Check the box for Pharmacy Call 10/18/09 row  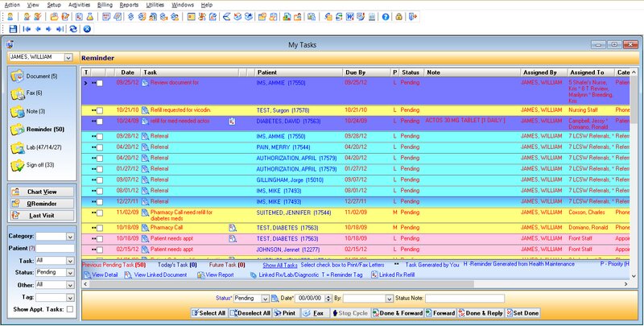[100, 228]
